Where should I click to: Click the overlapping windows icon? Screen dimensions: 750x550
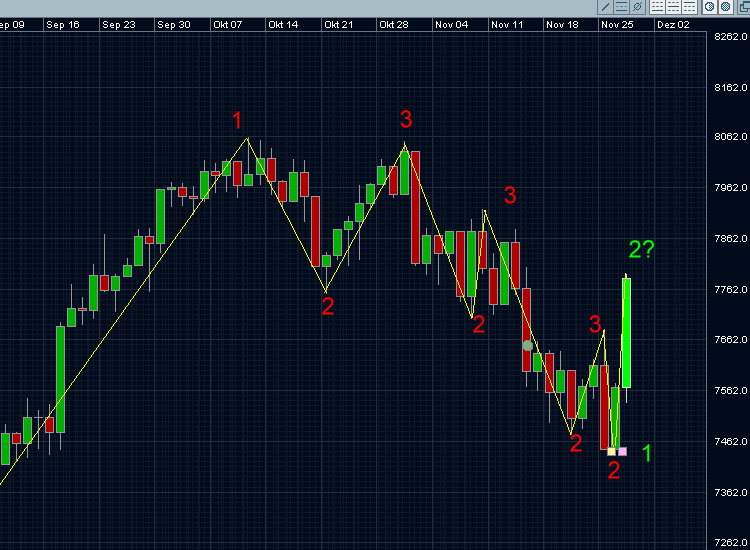[x=744, y=7]
